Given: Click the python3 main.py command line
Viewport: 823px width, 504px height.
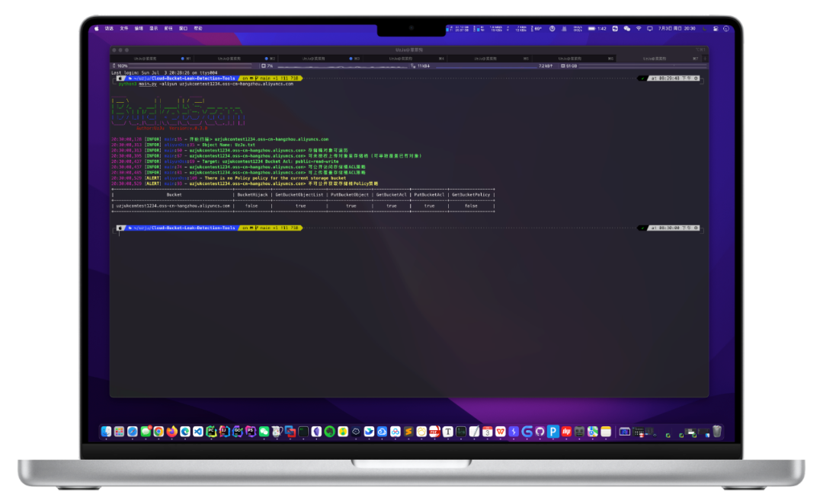Looking at the screenshot, I should coord(206,84).
